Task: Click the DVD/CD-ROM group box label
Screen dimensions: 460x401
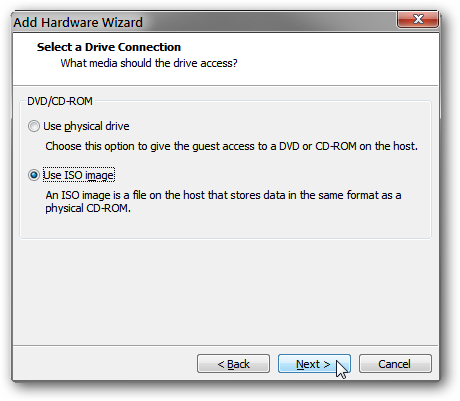Action: 60,101
